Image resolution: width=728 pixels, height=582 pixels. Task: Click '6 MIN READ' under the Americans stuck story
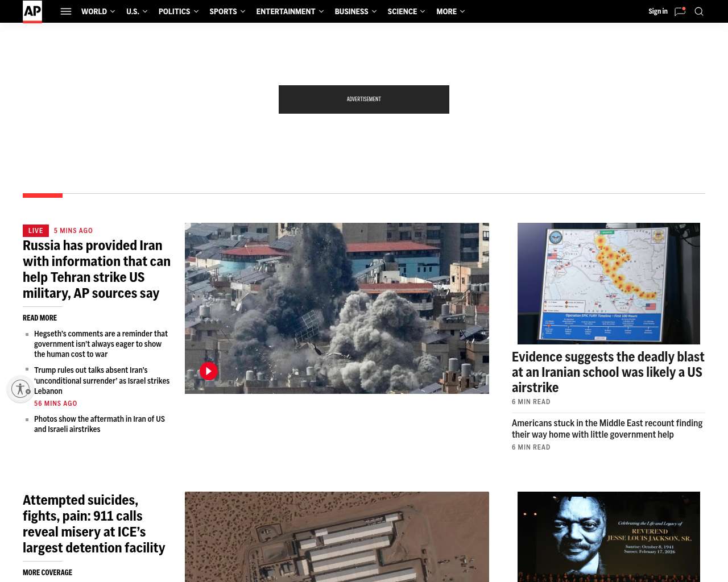tap(531, 447)
